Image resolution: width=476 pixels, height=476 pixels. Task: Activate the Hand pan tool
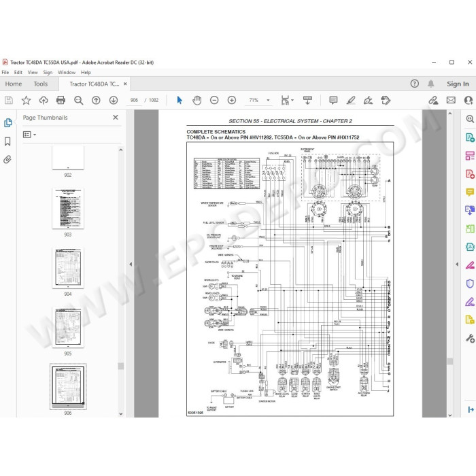coord(197,100)
